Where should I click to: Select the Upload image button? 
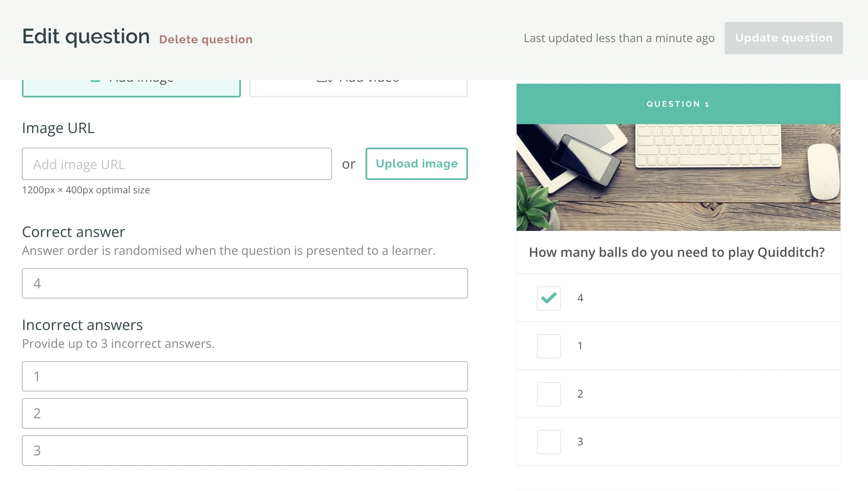417,164
